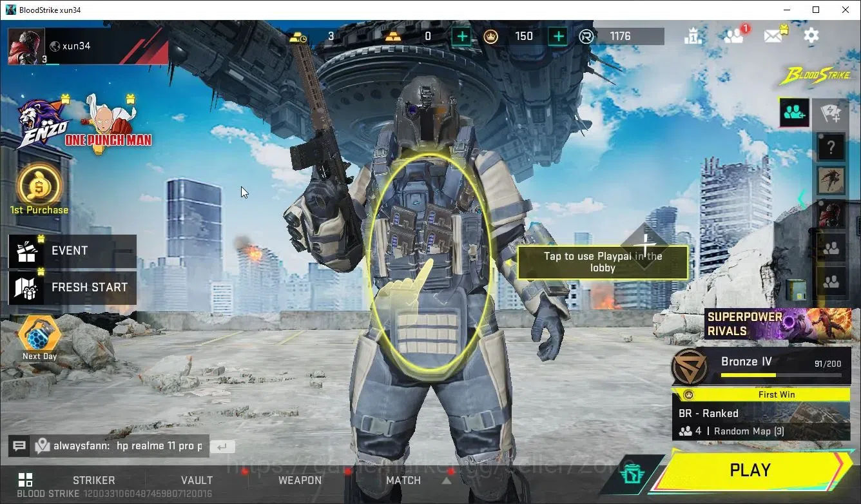Click the green invite teammate icon

point(794,113)
